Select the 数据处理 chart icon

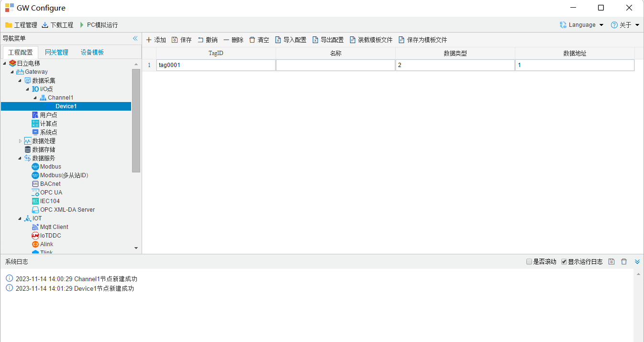(28, 141)
